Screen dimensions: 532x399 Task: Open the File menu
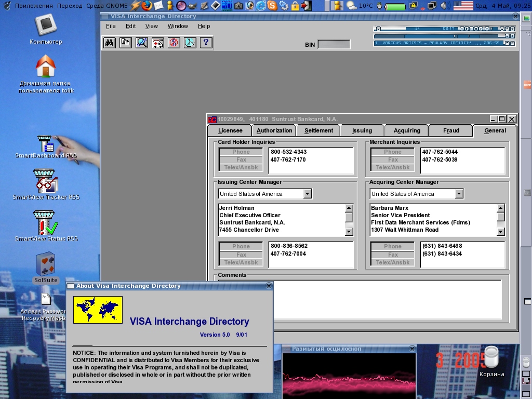[x=111, y=26]
